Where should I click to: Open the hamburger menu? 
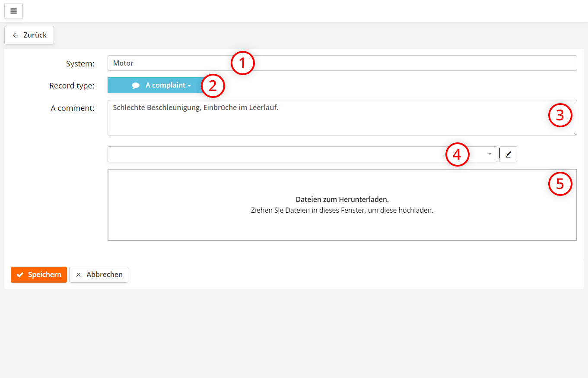click(13, 11)
